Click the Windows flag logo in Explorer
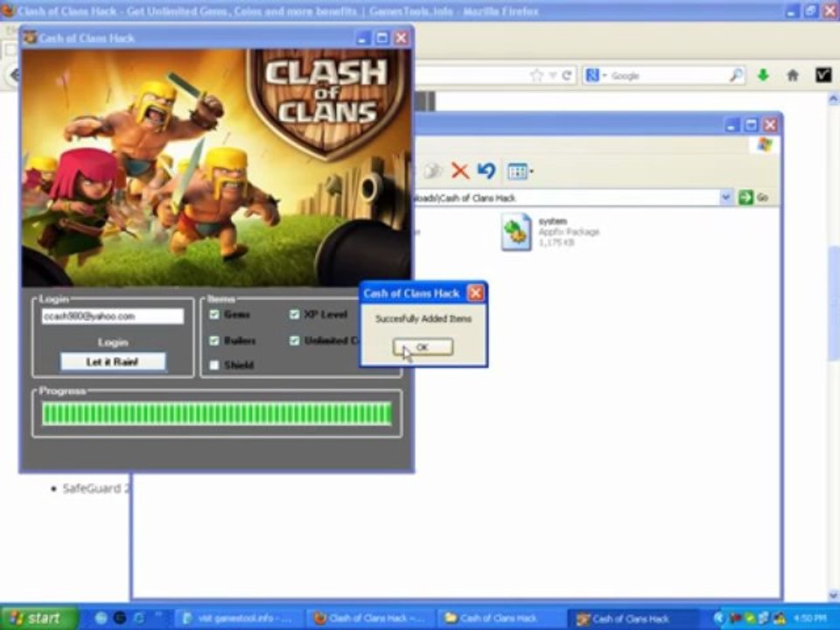840x630 pixels. [765, 144]
